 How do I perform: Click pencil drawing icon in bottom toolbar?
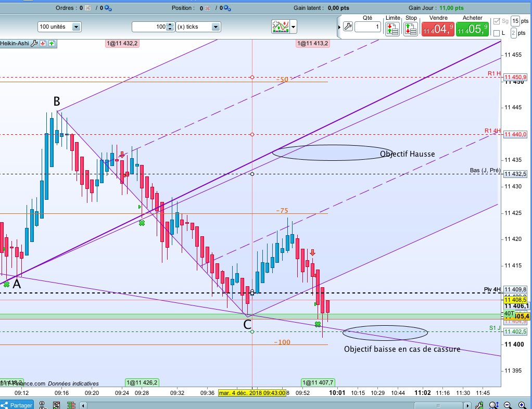click(479, 405)
